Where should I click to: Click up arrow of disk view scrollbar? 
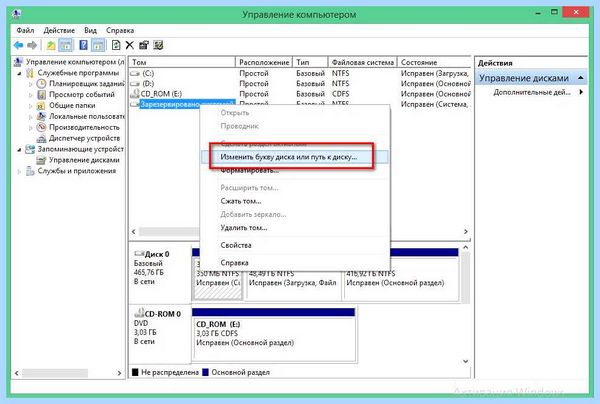coord(466,247)
